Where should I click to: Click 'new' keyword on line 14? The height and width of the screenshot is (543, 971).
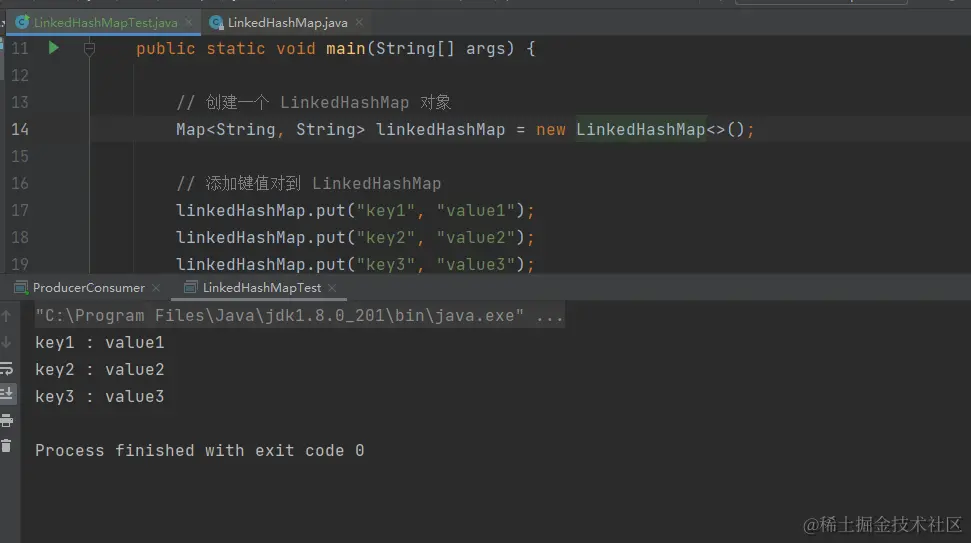tap(551, 129)
